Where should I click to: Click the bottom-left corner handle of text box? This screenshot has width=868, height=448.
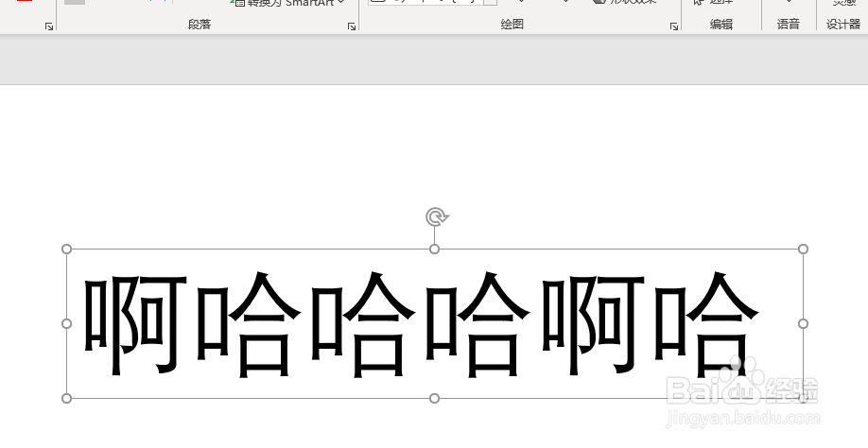point(66,398)
